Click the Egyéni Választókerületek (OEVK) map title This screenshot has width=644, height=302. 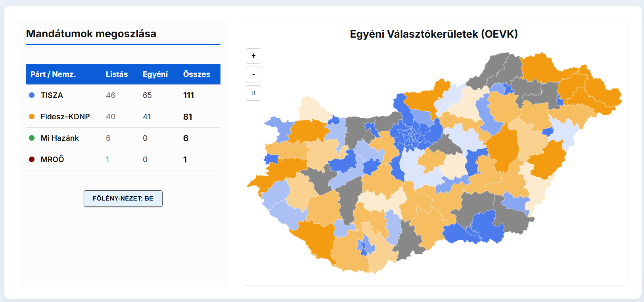point(434,34)
